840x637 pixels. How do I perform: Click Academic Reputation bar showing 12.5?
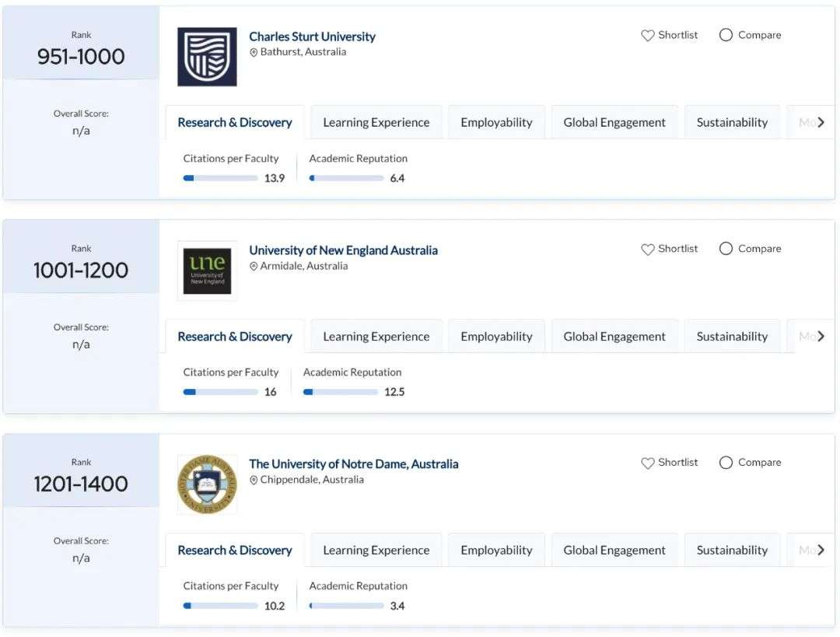(x=340, y=392)
